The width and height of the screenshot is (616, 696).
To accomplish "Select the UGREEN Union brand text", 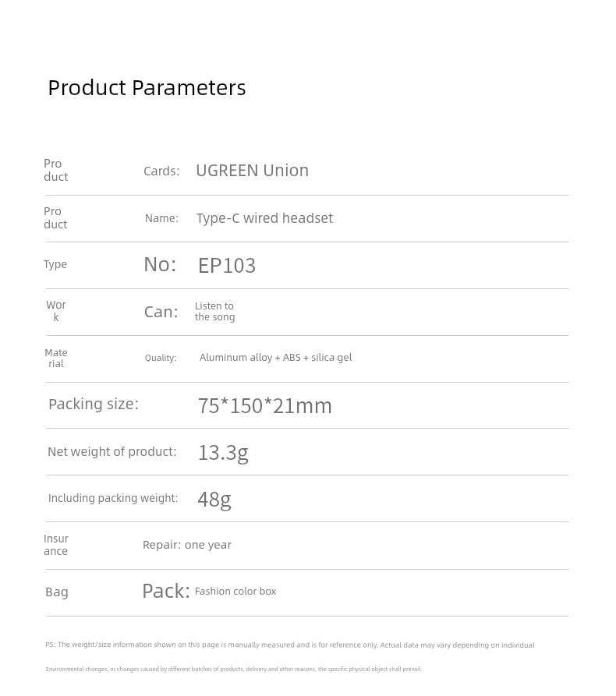I will (x=253, y=171).
